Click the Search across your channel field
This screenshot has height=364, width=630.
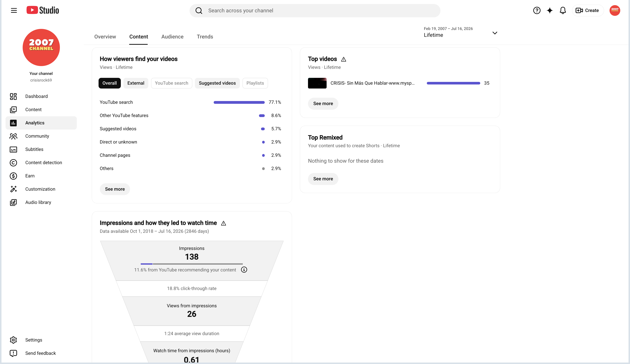[315, 10]
